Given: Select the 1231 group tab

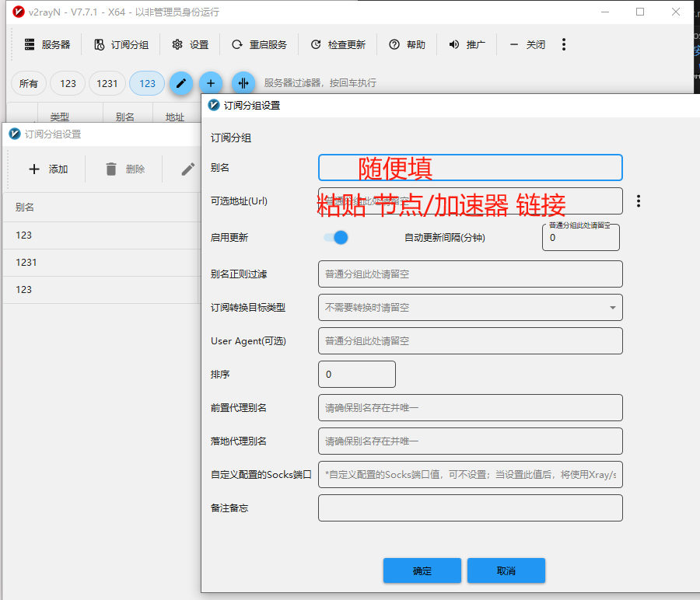Looking at the screenshot, I should click(x=107, y=83).
